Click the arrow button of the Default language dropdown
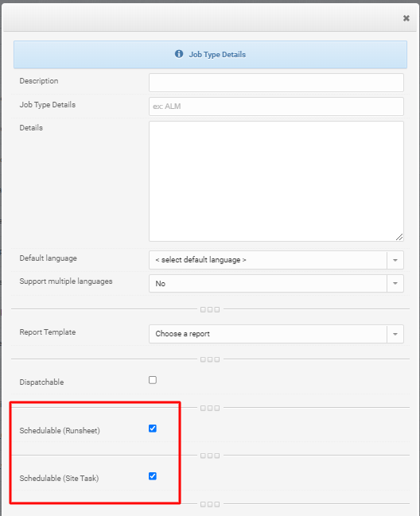Viewport: 420px width, 516px height. tap(395, 260)
